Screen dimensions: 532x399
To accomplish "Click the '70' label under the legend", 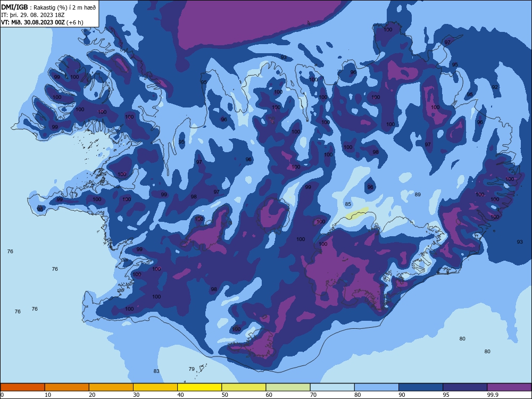I will pyautogui.click(x=313, y=395).
